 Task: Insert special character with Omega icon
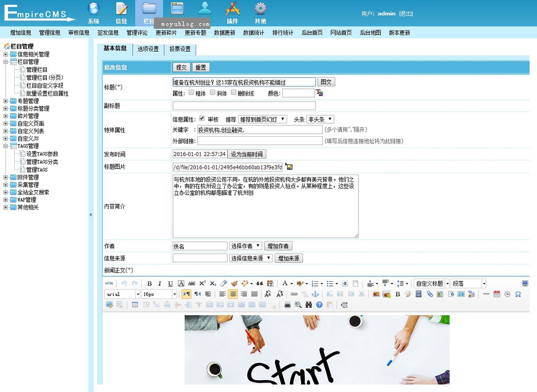(x=518, y=294)
